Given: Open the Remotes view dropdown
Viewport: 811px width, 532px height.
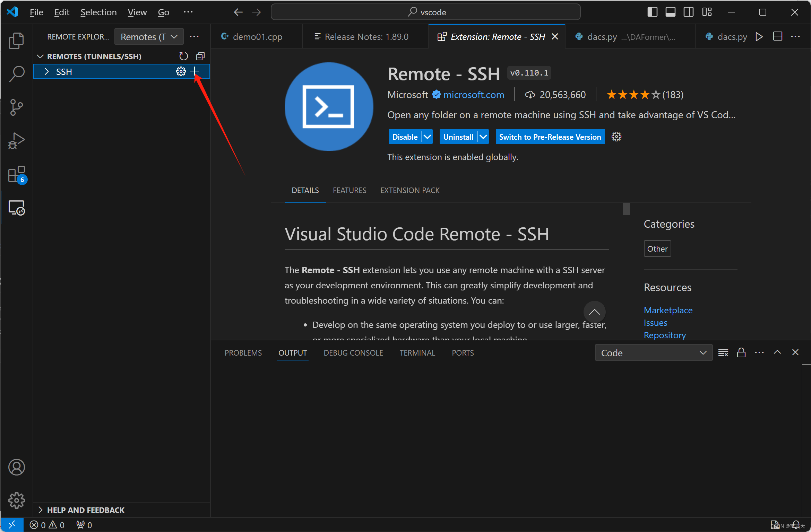Looking at the screenshot, I should tap(149, 37).
